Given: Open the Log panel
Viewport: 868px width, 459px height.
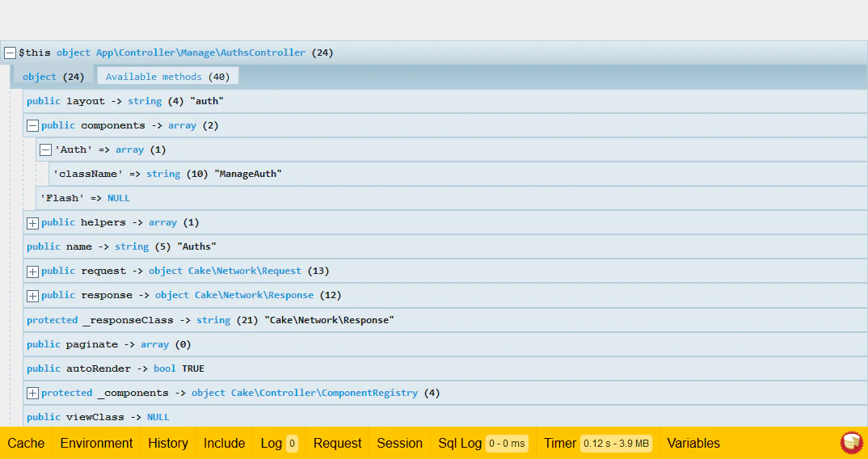Looking at the screenshot, I should pyautogui.click(x=279, y=443).
